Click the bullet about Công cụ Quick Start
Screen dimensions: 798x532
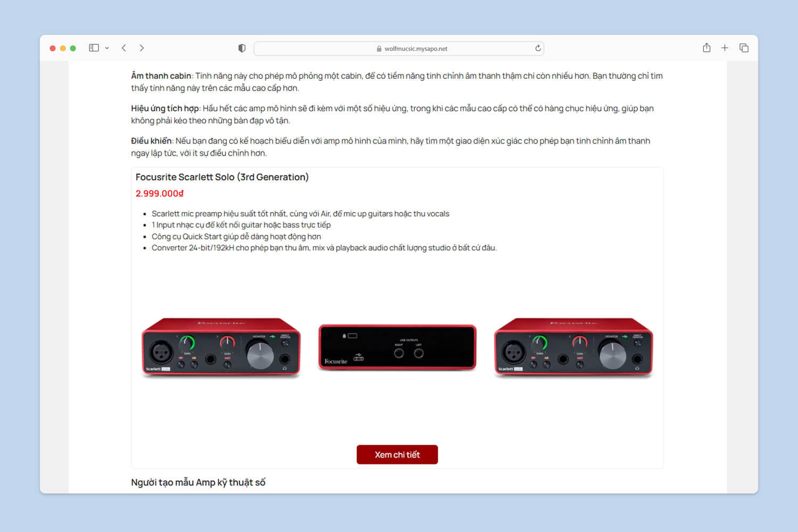[x=236, y=237]
